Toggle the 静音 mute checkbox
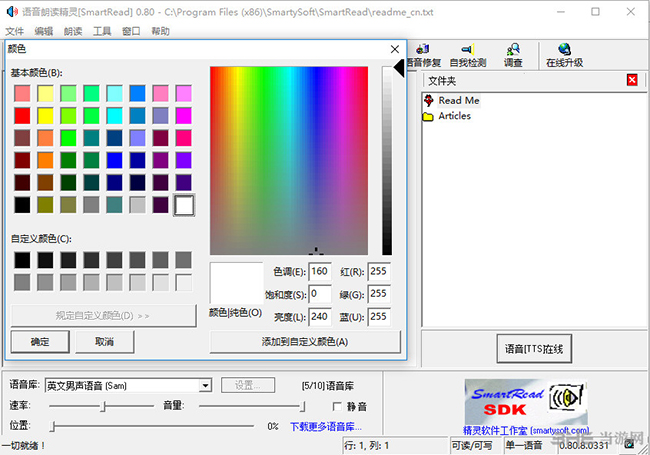The height and width of the screenshot is (455, 650). [x=337, y=407]
